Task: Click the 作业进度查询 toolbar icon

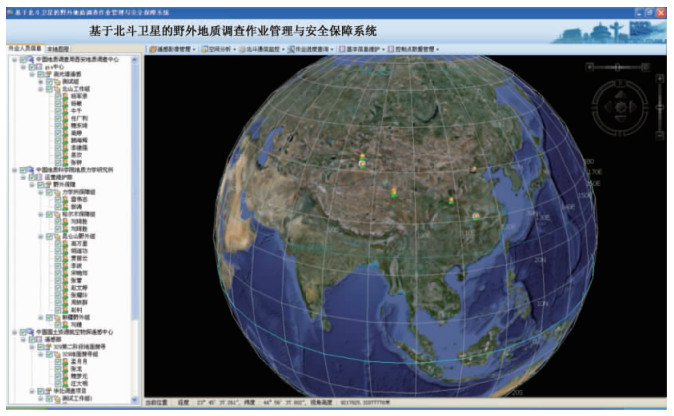Action: pyautogui.click(x=291, y=49)
